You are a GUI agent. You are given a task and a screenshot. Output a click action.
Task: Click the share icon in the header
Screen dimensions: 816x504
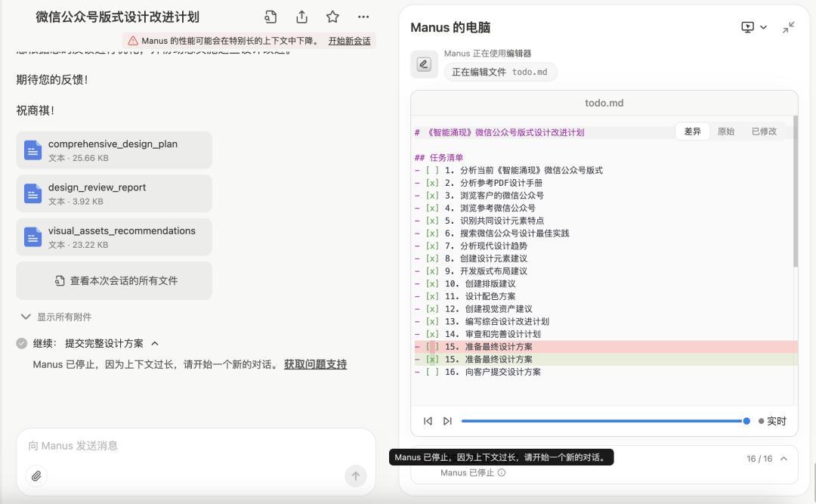pos(301,17)
